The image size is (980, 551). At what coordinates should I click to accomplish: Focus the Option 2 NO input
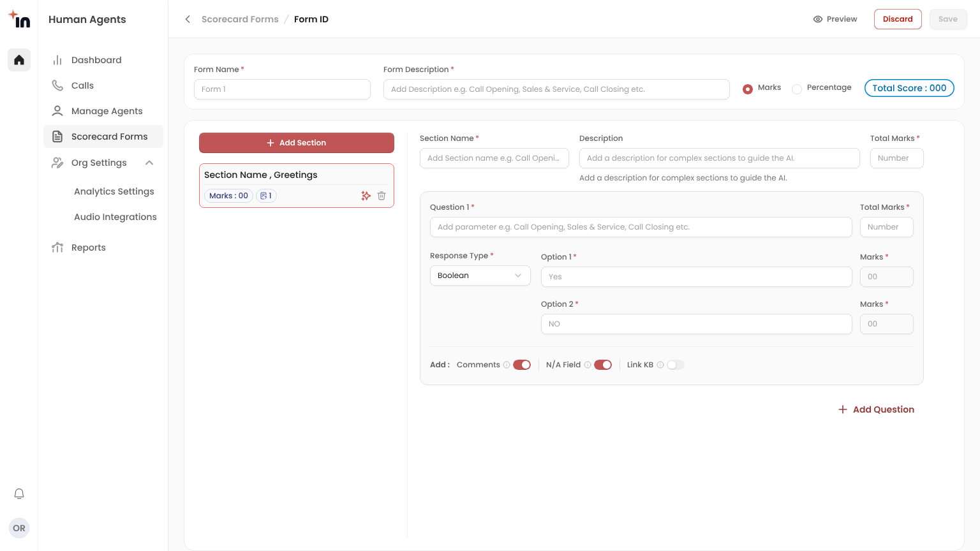[x=697, y=324]
